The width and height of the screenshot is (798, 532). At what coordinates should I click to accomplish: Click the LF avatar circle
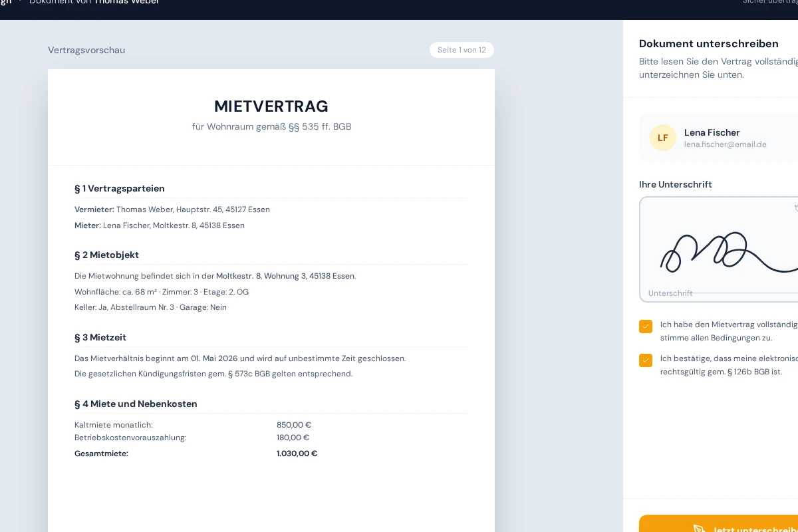point(663,138)
